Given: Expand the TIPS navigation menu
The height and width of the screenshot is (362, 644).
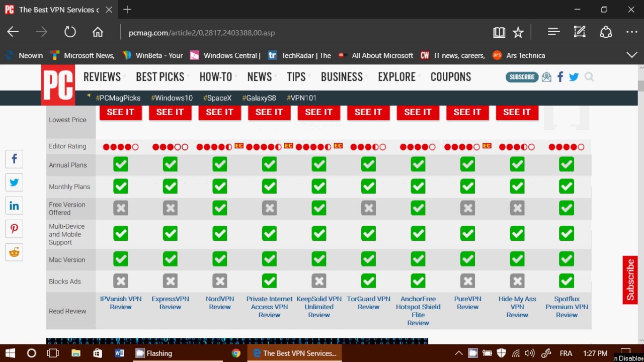Looking at the screenshot, I should click(296, 77).
